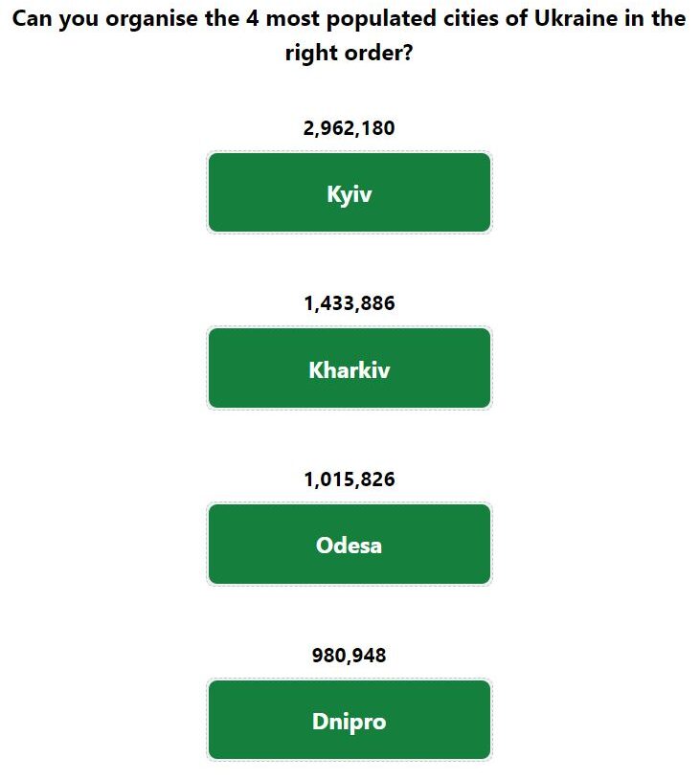The width and height of the screenshot is (700, 780).
Task: Select the Kharkiv city card
Action: 350,368
